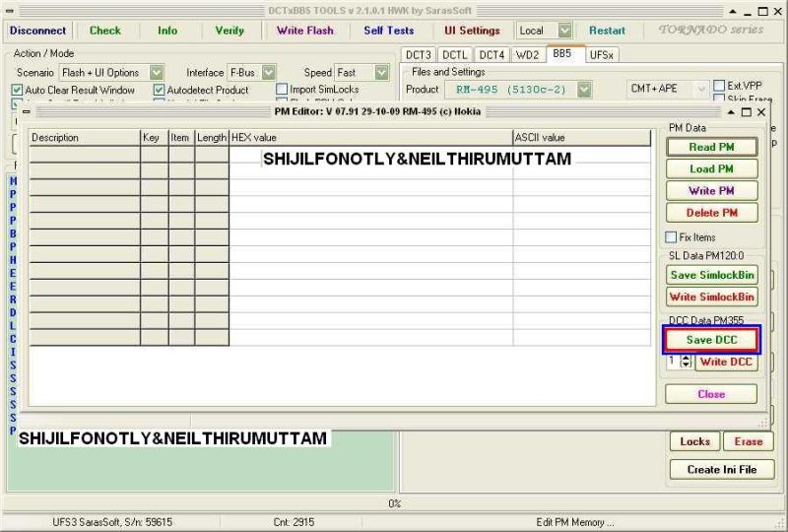Adjust the DCC number spinner arrows

click(x=686, y=362)
